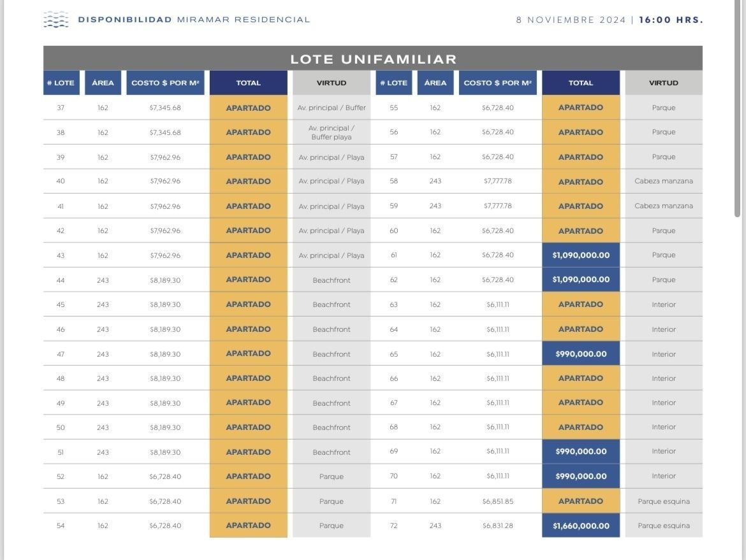The width and height of the screenshot is (746, 560).
Task: Click the right VIRTUD column header
Action: pyautogui.click(x=664, y=83)
